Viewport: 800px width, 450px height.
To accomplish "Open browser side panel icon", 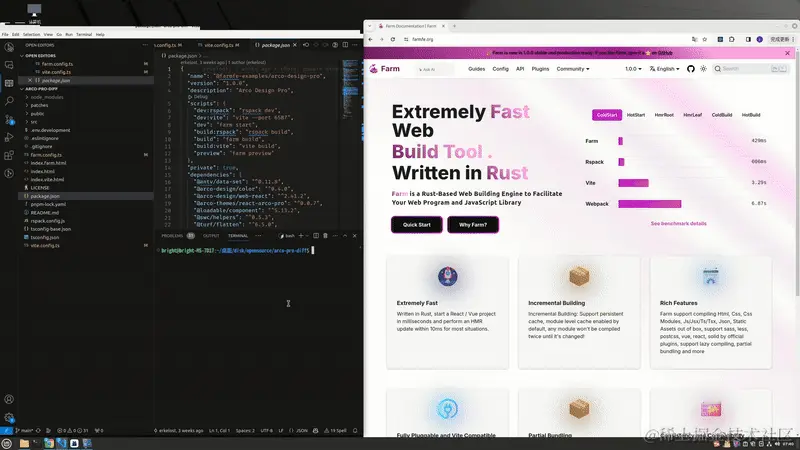I will tap(748, 39).
